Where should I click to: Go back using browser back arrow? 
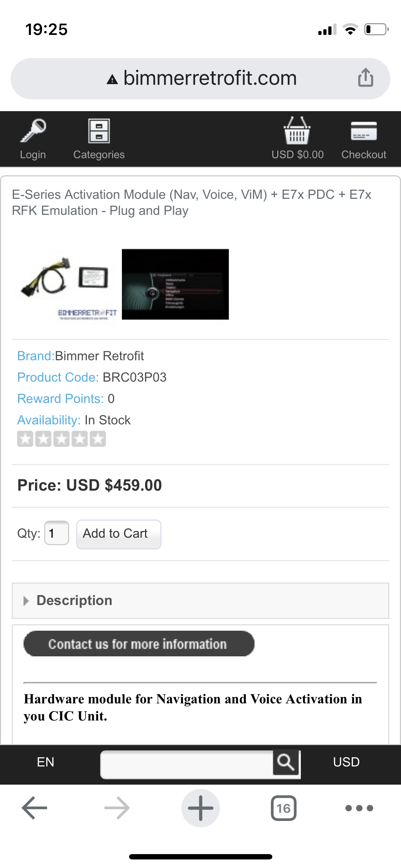pos(35,808)
